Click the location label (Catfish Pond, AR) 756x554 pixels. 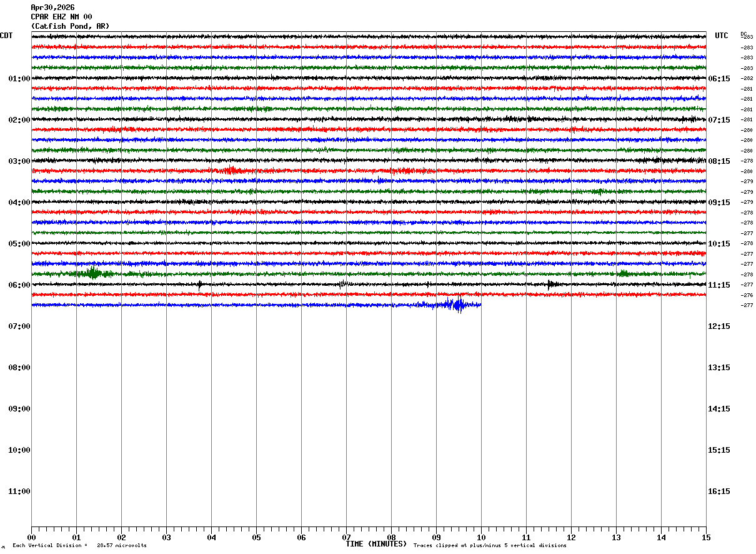(x=70, y=26)
